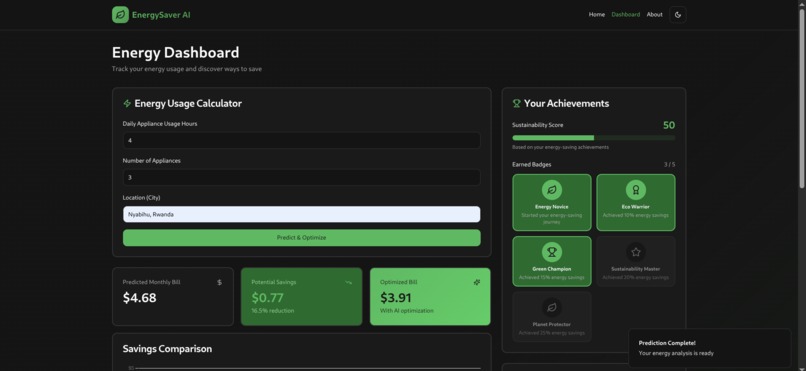Screen dimensions: 806x371
Task: Click the Planet Protector leaf badge icon
Action: tap(552, 308)
